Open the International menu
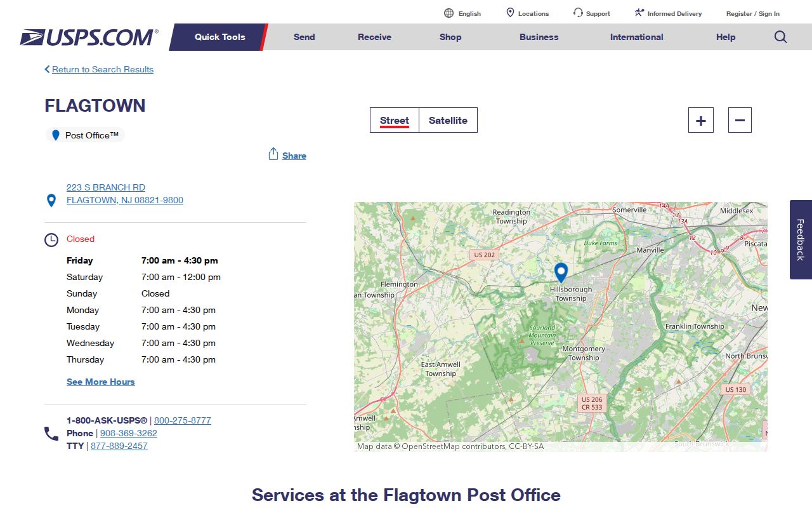This screenshot has width=812, height=508. [x=636, y=37]
